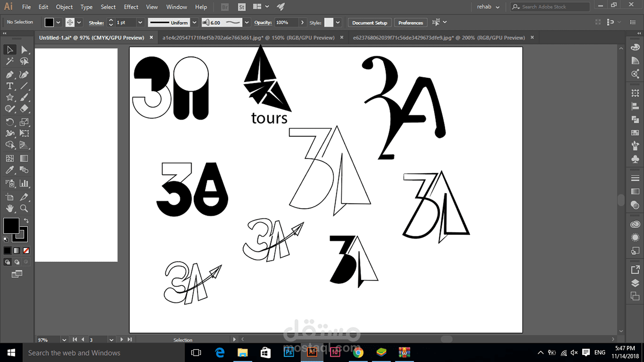Reset to default fill and stroke
This screenshot has width=644, height=362.
click(x=6, y=239)
